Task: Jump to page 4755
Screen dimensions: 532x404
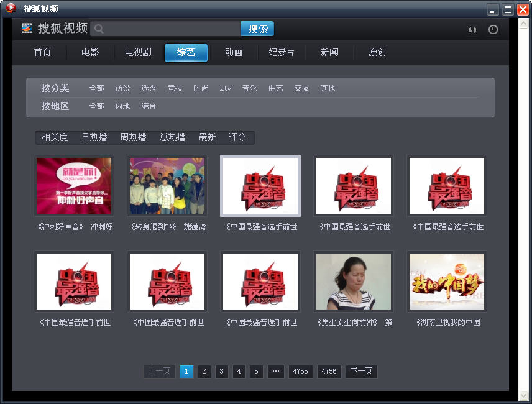Action: click(x=301, y=372)
